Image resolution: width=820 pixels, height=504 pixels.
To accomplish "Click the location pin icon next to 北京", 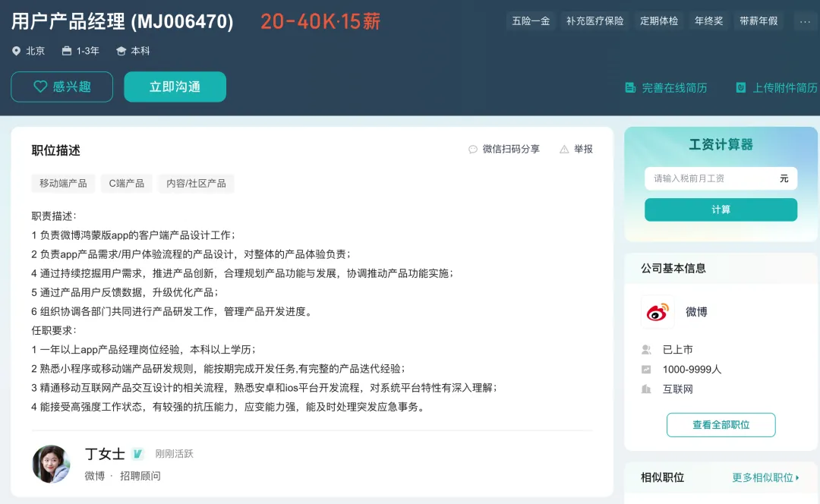I will [x=16, y=51].
